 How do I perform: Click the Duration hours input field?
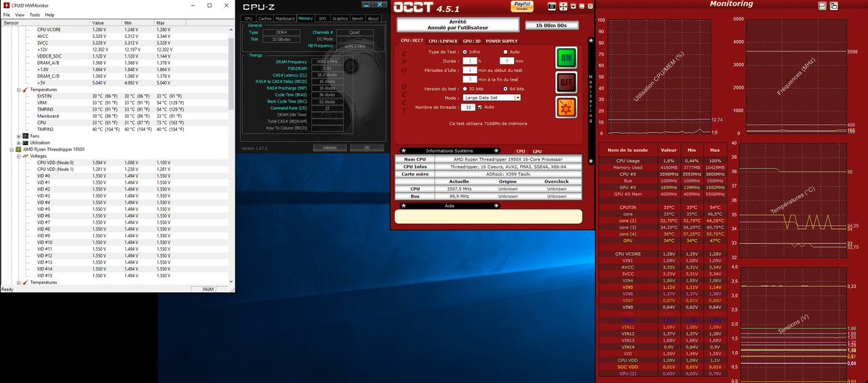pyautogui.click(x=469, y=61)
